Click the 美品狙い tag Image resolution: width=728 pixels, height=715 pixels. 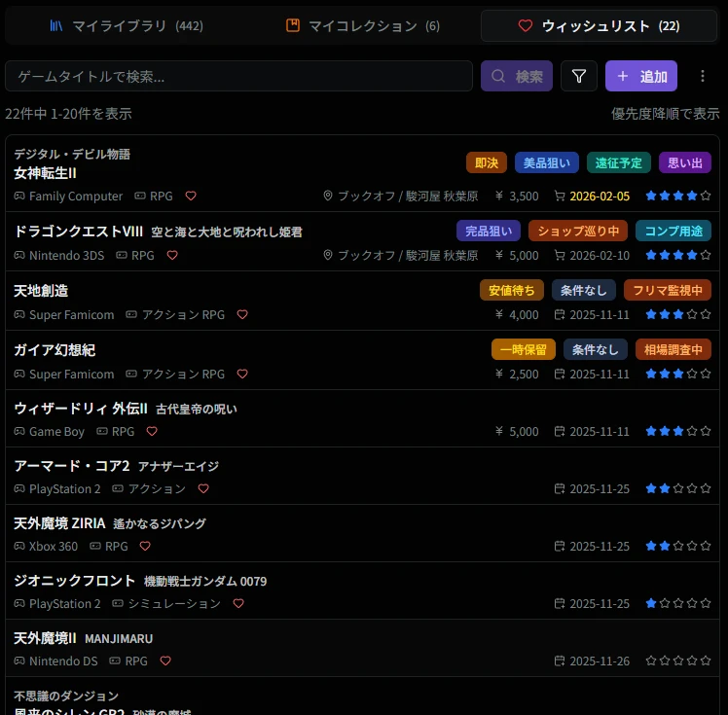pos(546,162)
